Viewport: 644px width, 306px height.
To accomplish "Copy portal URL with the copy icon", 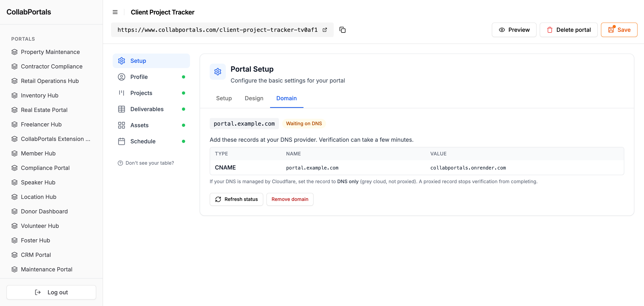I will [x=343, y=30].
